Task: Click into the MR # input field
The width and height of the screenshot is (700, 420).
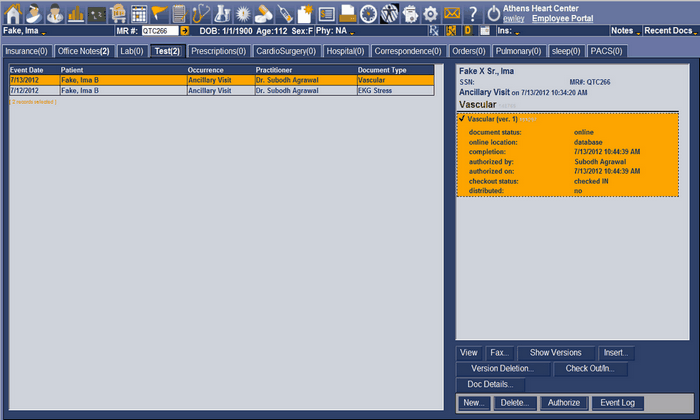Action: pos(160,31)
